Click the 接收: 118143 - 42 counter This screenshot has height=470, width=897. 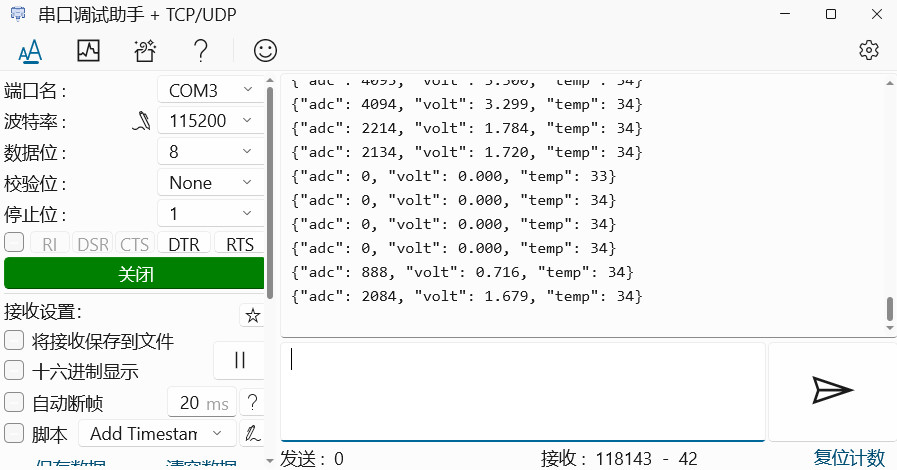point(619,459)
